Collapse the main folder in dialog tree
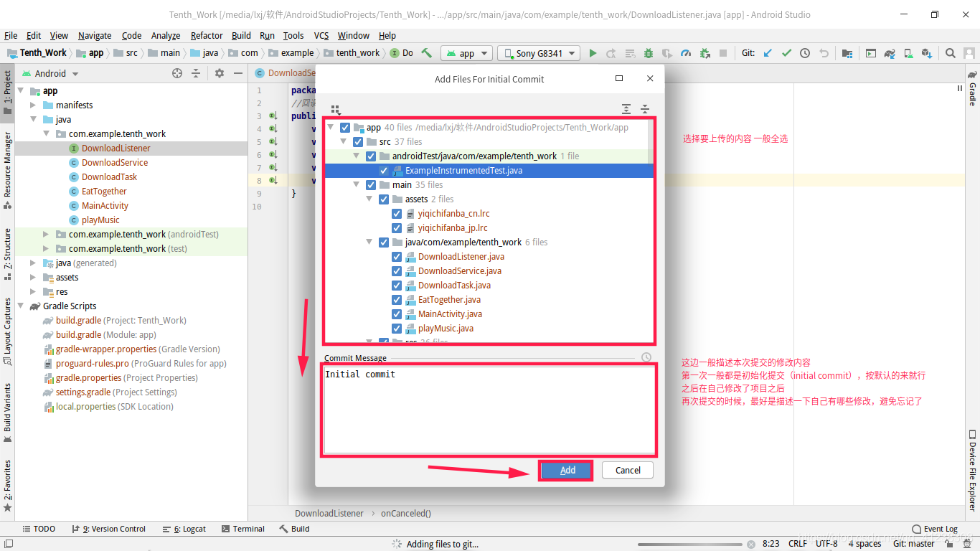Viewport: 980px width, 551px height. point(357,185)
